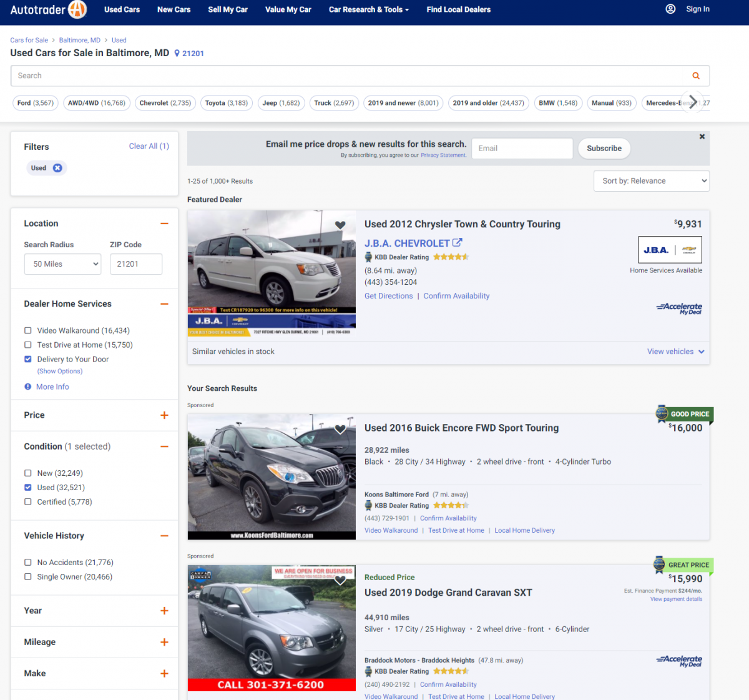Screen dimensions: 749x700
Task: Click the Great Price badge
Action: pos(683,564)
